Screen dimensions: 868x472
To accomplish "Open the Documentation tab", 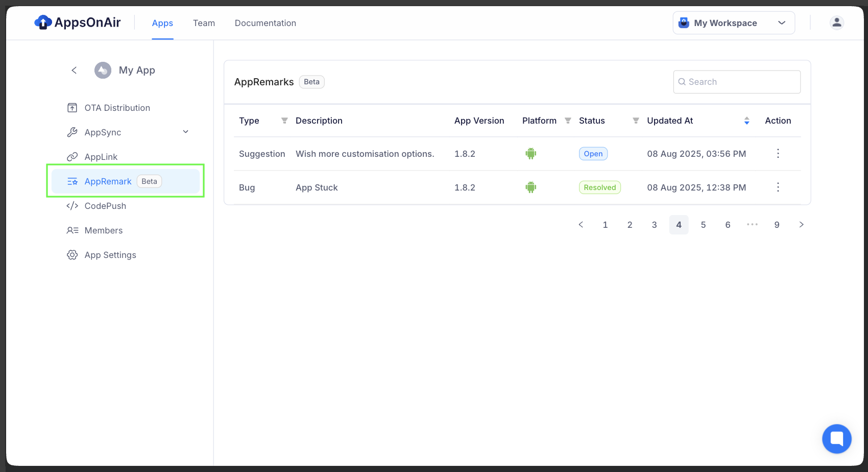I will [x=266, y=23].
